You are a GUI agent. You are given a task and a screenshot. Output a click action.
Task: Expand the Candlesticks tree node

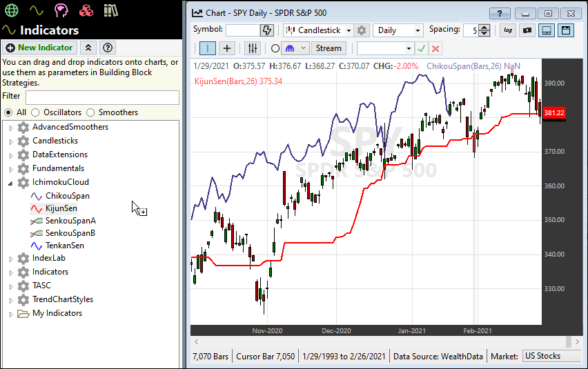(11, 141)
